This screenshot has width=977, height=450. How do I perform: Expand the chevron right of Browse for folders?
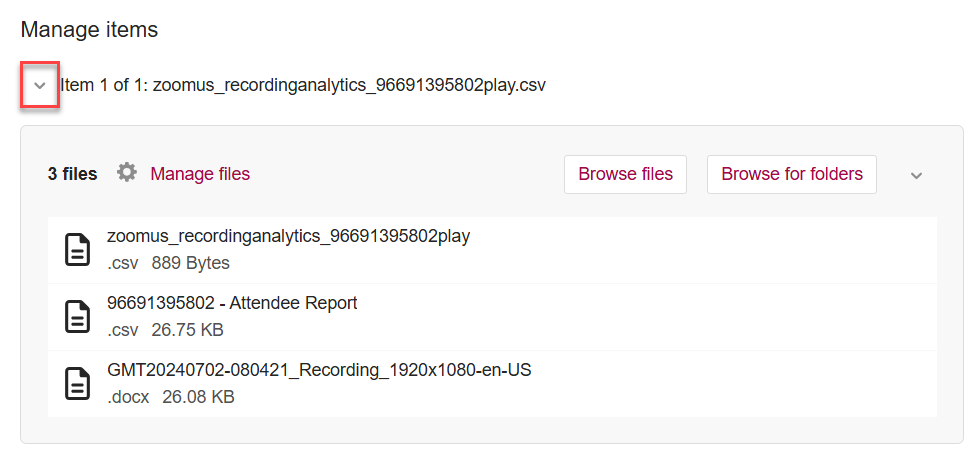[916, 175]
